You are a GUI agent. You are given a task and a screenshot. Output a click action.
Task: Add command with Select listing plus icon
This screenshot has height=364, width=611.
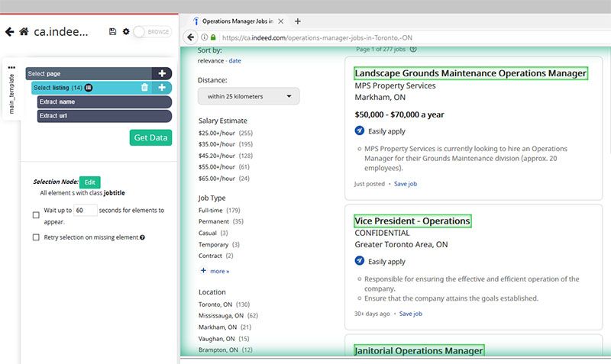point(162,88)
